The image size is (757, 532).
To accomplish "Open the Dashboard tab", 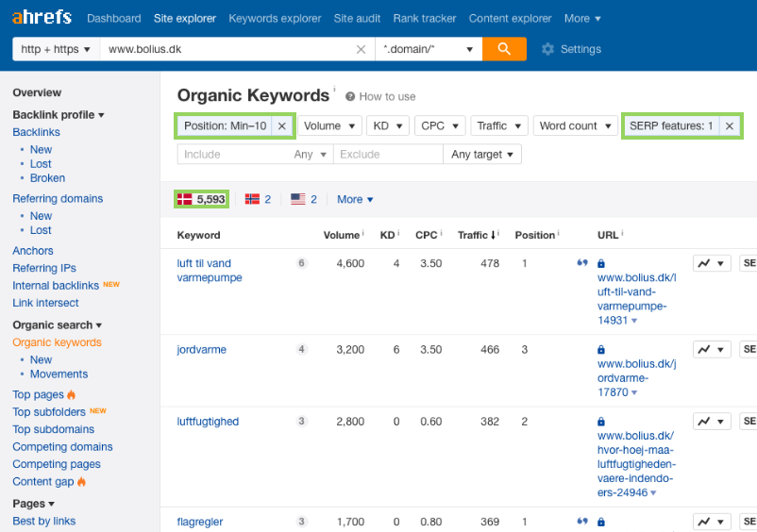I will pyautogui.click(x=114, y=18).
